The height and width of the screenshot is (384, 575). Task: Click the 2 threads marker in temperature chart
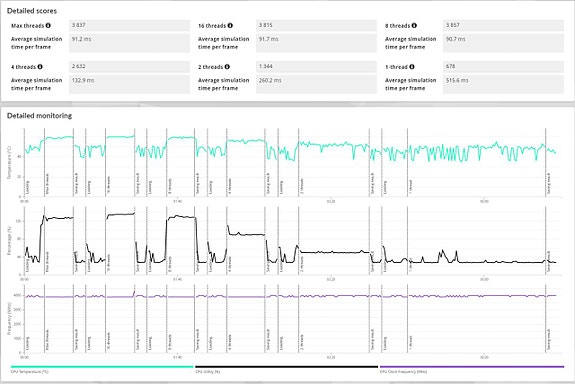[x=302, y=186]
